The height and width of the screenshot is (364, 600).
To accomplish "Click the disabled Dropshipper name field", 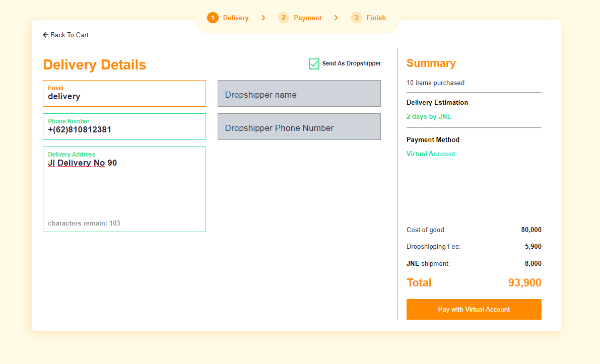I will pyautogui.click(x=299, y=94).
